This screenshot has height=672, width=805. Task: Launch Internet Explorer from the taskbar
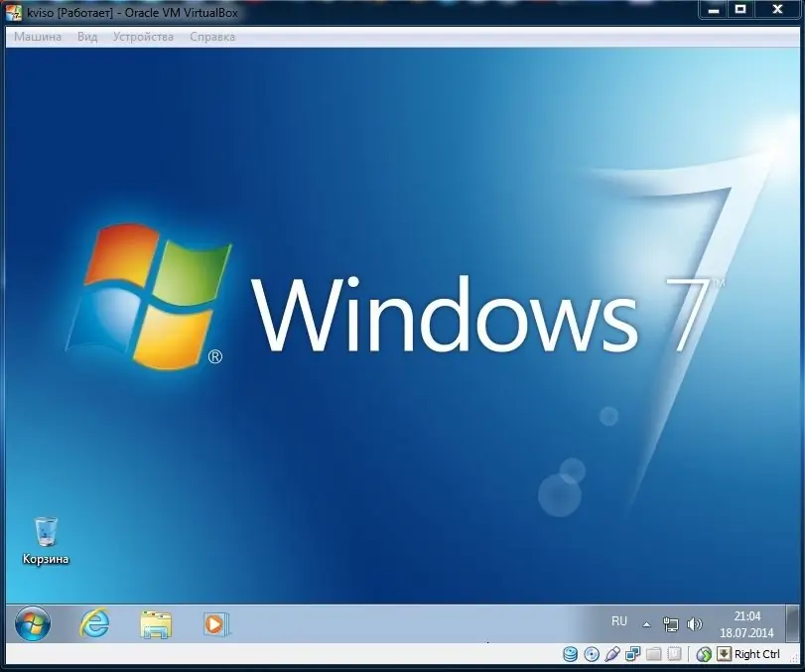95,623
